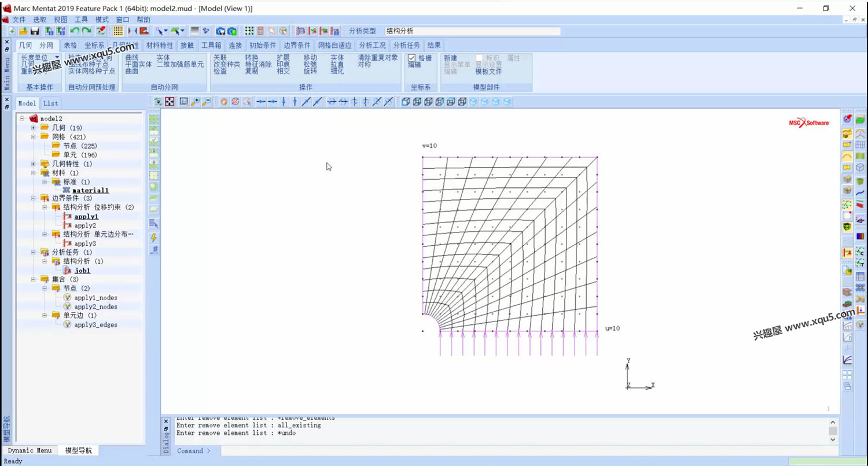The width and height of the screenshot is (868, 466).
Task: Open the 工具 menu
Action: tap(81, 20)
